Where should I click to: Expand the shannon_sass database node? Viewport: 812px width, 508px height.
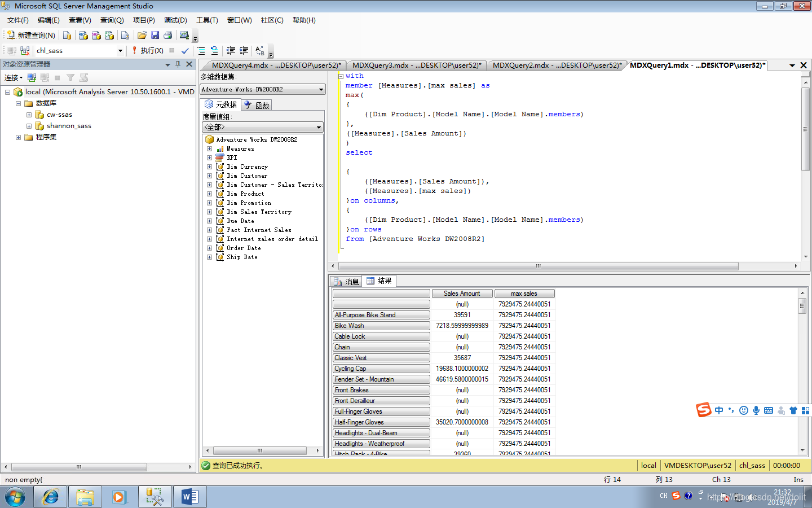coord(29,126)
